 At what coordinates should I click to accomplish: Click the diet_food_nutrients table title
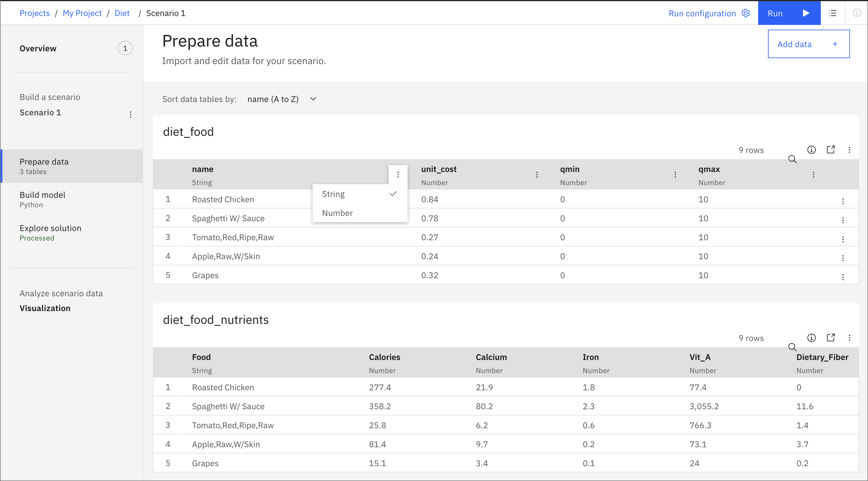tap(216, 319)
